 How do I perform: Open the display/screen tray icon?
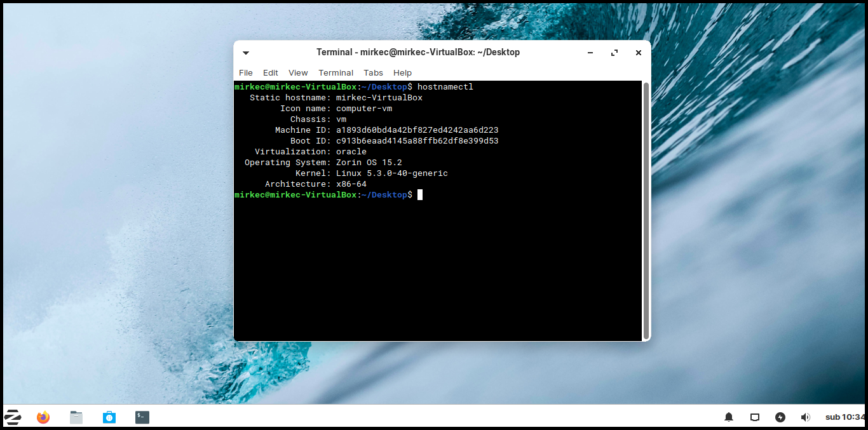pyautogui.click(x=755, y=417)
